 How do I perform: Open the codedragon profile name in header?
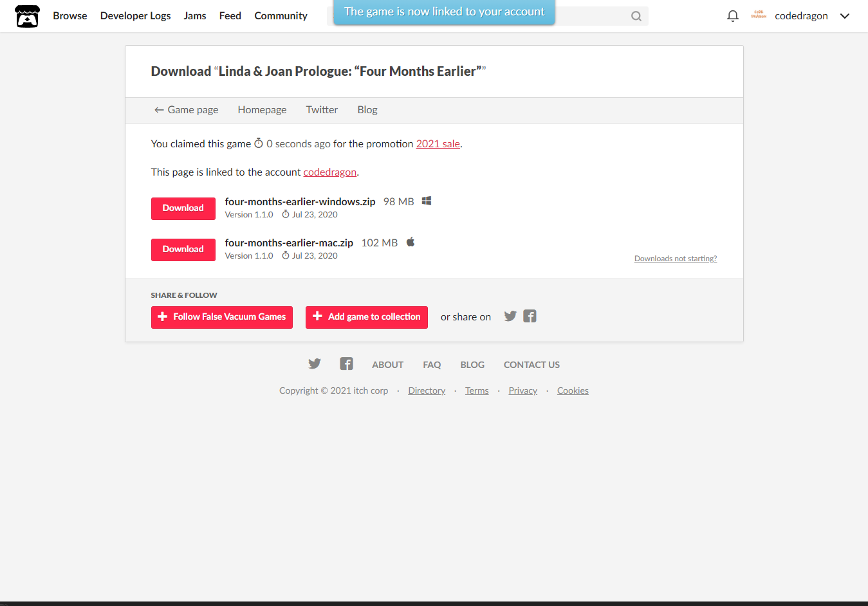click(x=801, y=15)
